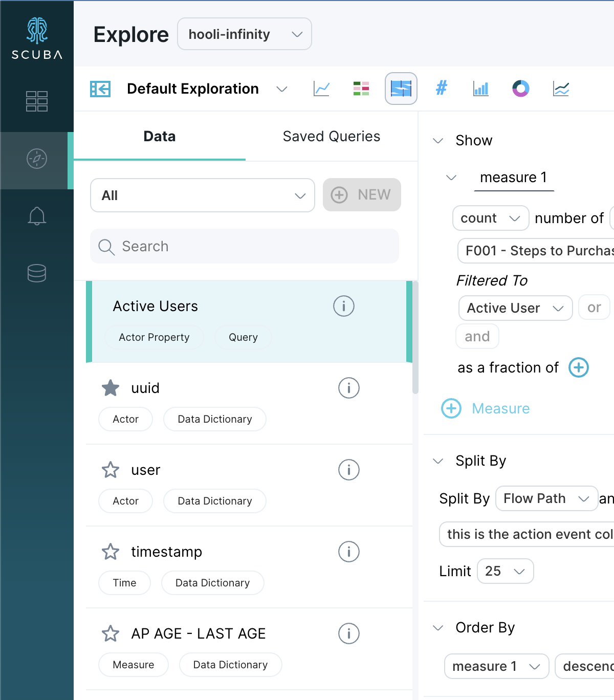
Task: Switch to the Saved Queries tab
Action: [x=332, y=136]
